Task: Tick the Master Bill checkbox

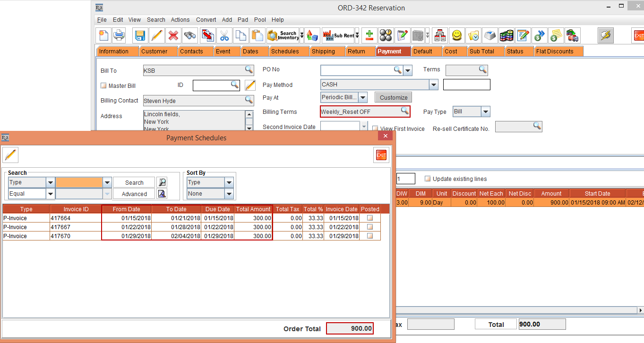Action: point(104,86)
